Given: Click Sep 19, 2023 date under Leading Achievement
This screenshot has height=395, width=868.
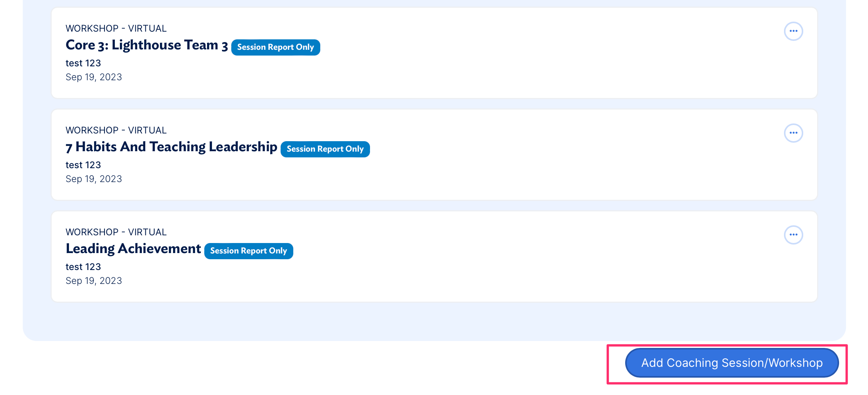Looking at the screenshot, I should click(94, 281).
